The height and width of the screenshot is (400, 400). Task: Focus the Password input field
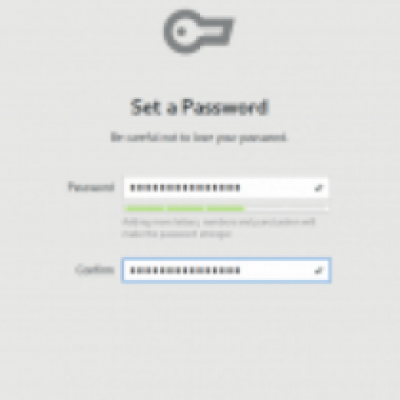click(x=226, y=188)
